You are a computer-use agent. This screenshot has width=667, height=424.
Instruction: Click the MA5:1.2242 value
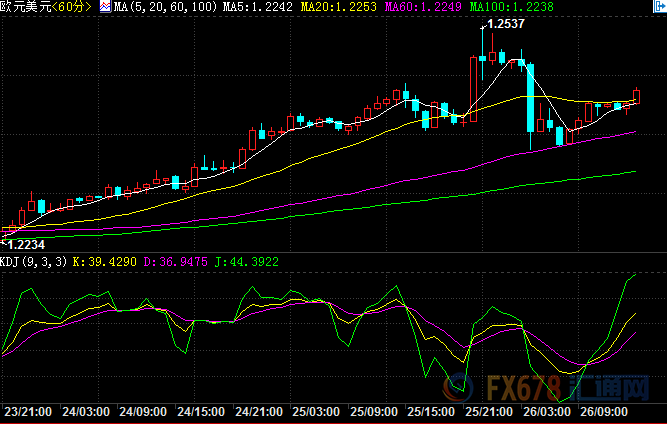coord(258,7)
